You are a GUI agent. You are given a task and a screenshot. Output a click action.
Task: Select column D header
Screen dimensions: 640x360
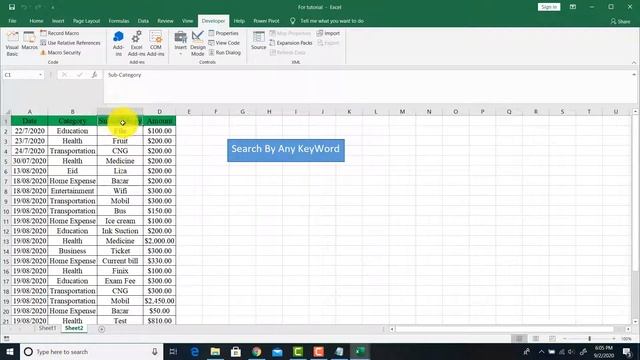click(x=160, y=111)
